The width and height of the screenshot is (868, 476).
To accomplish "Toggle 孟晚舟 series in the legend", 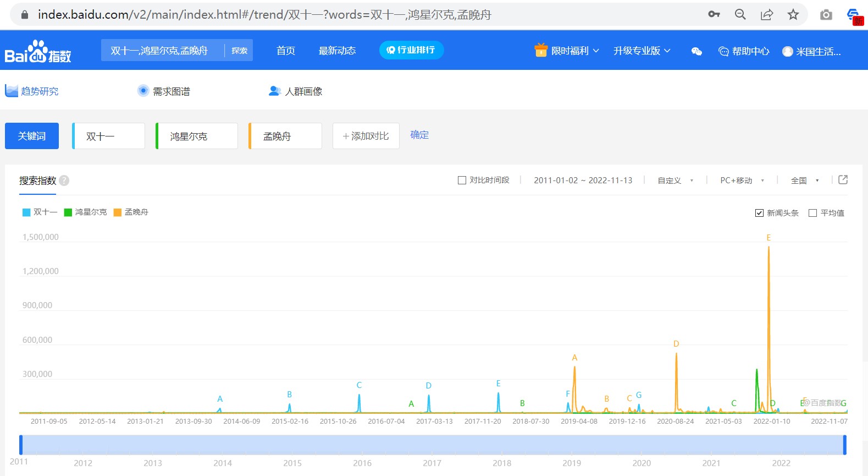I will point(131,212).
